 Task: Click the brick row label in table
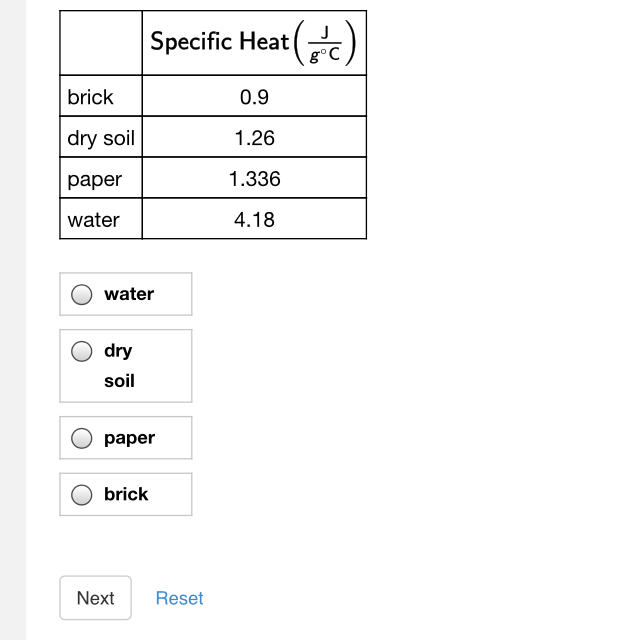pos(90,97)
